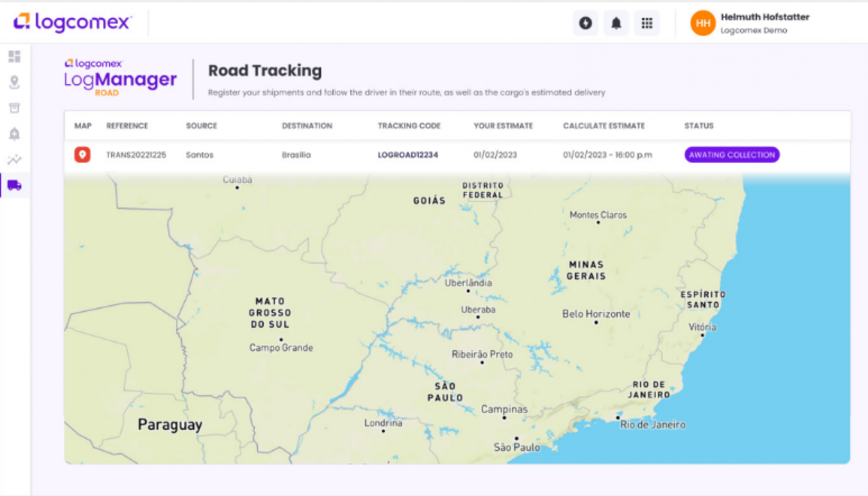Click the alert bell icon in sidebar
Viewport: 868px width, 496px height.
coord(15,133)
